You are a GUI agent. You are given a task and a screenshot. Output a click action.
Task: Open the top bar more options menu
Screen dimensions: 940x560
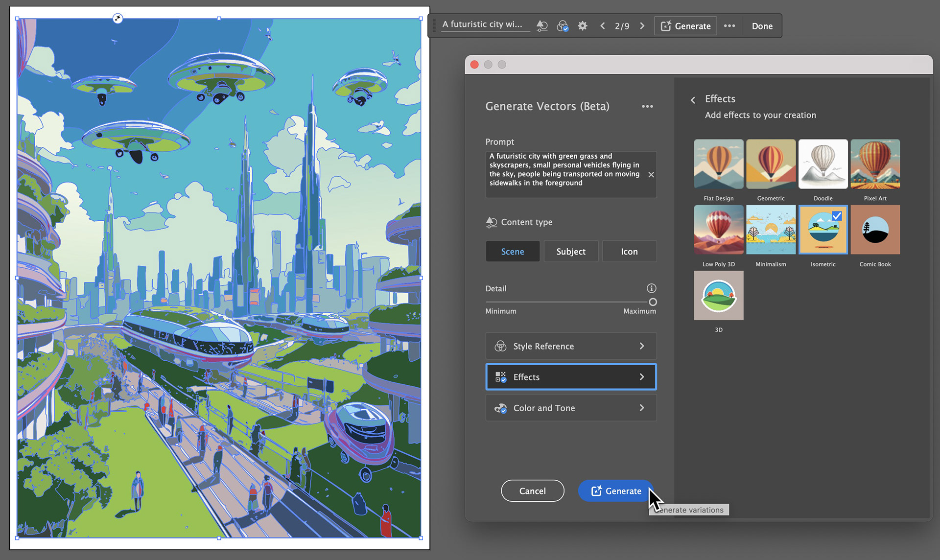[x=729, y=26]
